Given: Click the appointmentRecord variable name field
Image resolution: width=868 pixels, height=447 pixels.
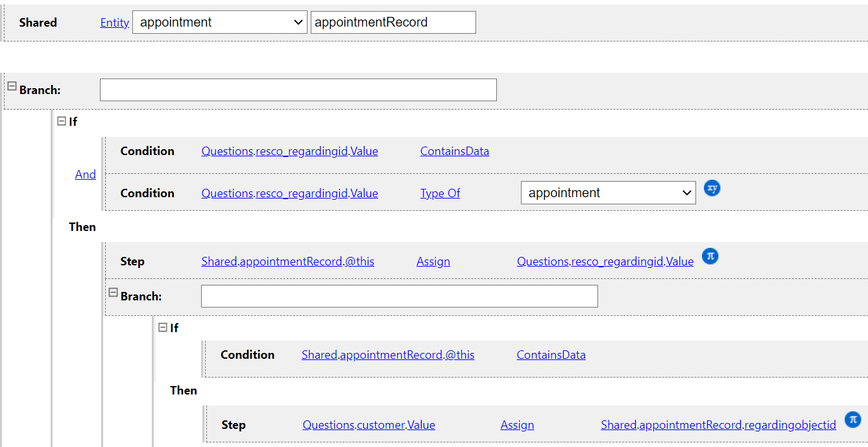Looking at the screenshot, I should (392, 23).
